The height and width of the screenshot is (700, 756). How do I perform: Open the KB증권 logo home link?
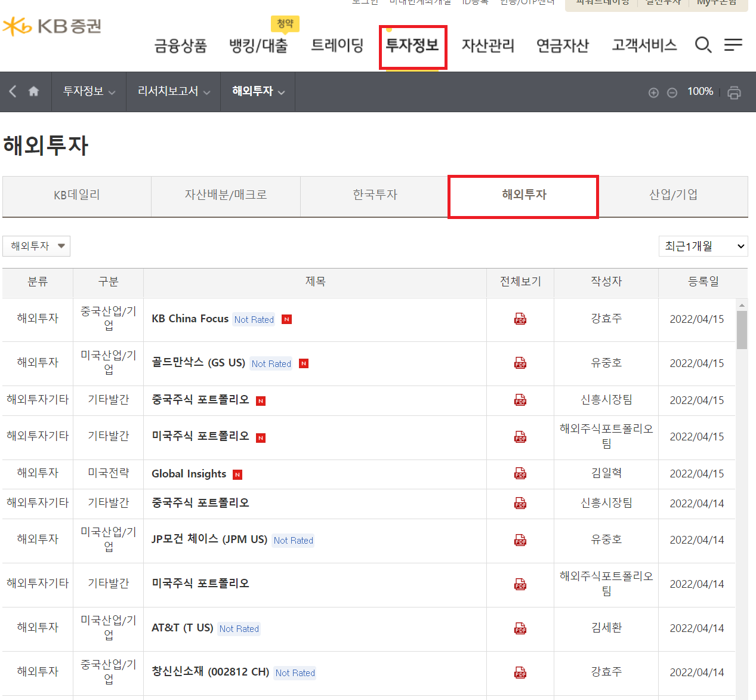click(x=53, y=26)
